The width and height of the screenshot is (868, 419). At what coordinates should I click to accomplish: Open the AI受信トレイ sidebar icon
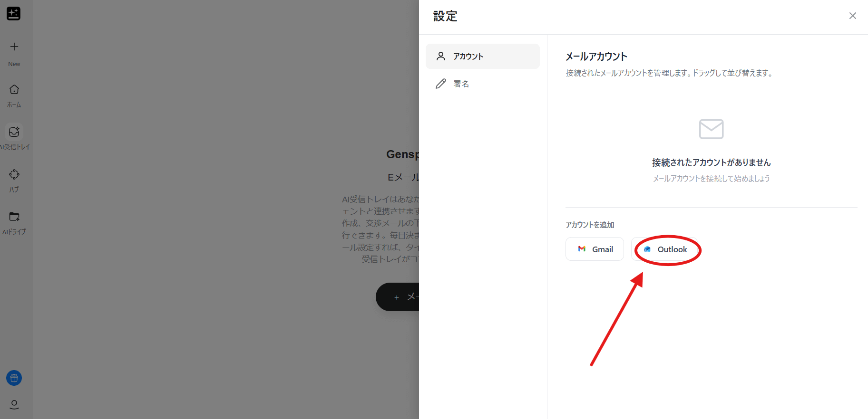click(14, 132)
